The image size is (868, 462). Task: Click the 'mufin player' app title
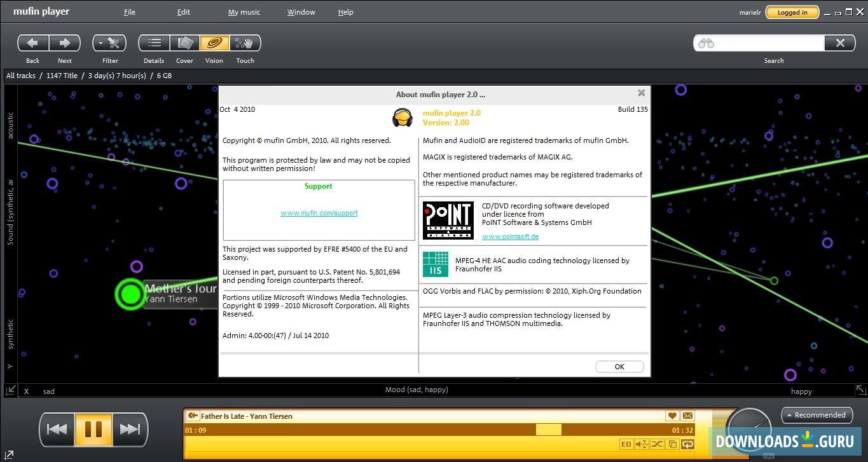(x=41, y=11)
